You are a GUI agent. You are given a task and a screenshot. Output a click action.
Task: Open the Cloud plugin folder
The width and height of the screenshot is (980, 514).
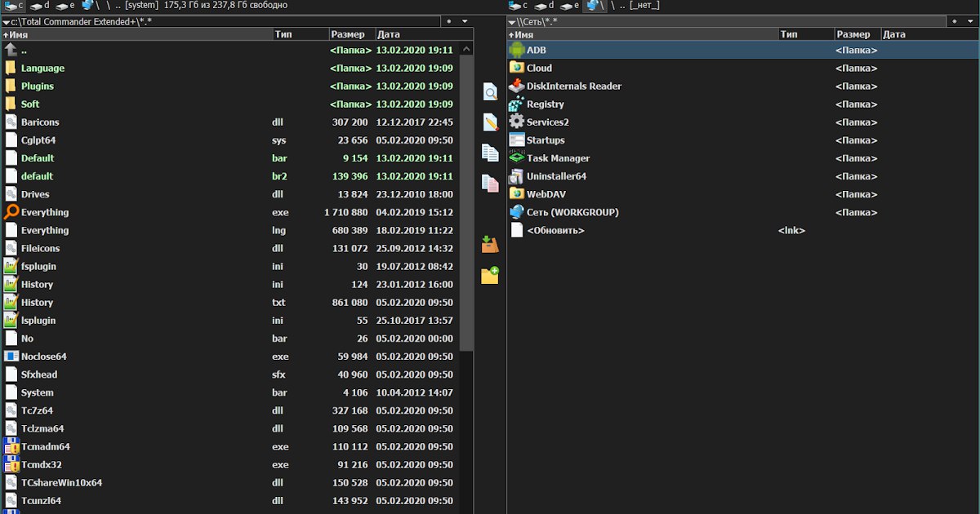click(742, 68)
